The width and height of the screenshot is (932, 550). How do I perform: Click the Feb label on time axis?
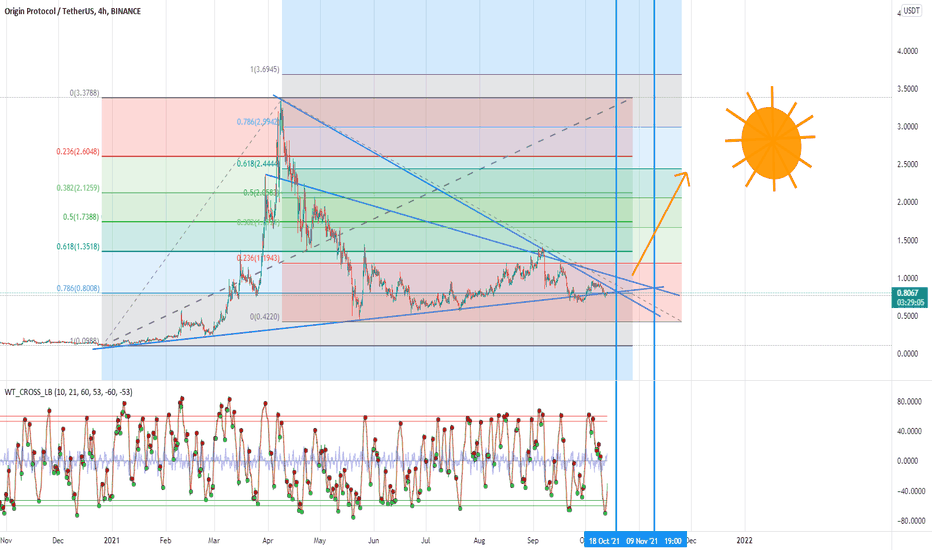pos(165,540)
